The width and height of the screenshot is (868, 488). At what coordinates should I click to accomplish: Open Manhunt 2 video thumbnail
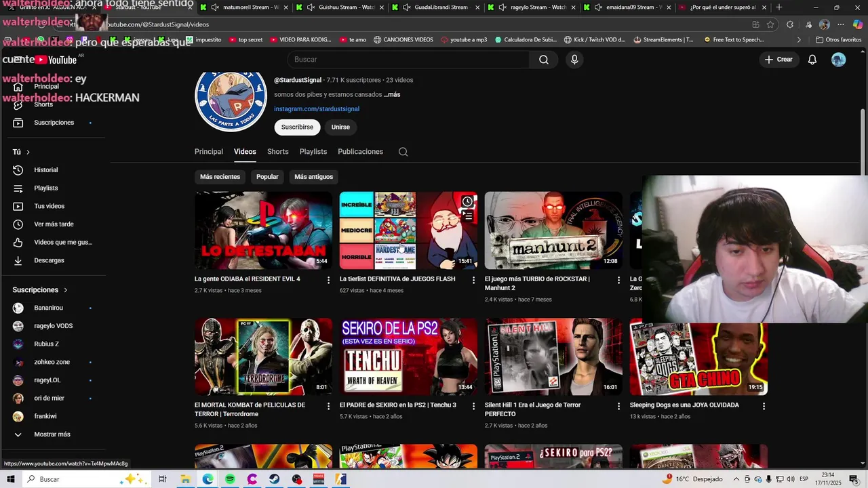coord(553,230)
